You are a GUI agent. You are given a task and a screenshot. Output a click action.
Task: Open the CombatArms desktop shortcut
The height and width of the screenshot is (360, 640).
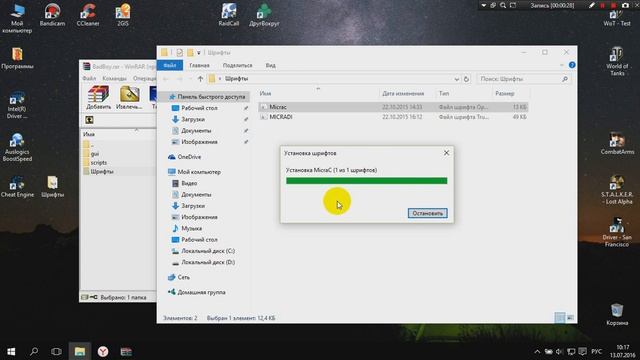coord(617,144)
